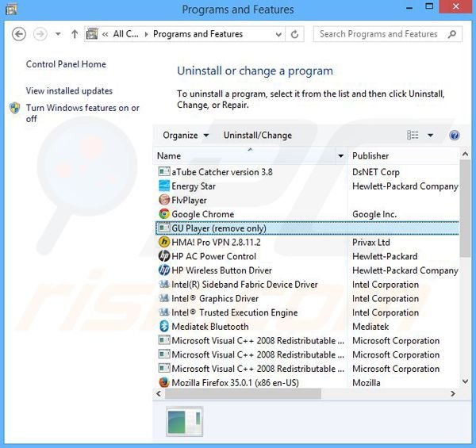The image size is (476, 448).
Task: Select the HMA! Pro VPN icon
Action: point(164,242)
